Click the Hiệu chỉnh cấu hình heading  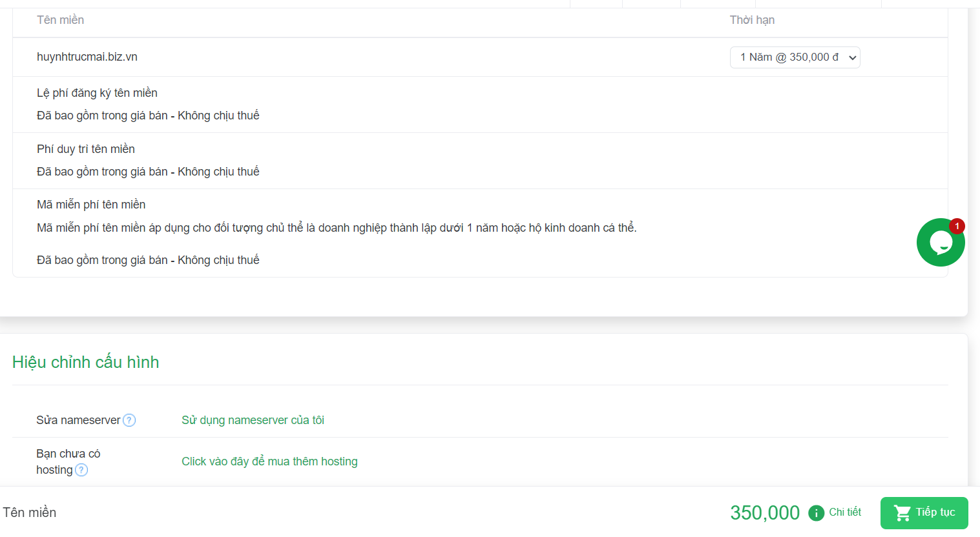86,362
